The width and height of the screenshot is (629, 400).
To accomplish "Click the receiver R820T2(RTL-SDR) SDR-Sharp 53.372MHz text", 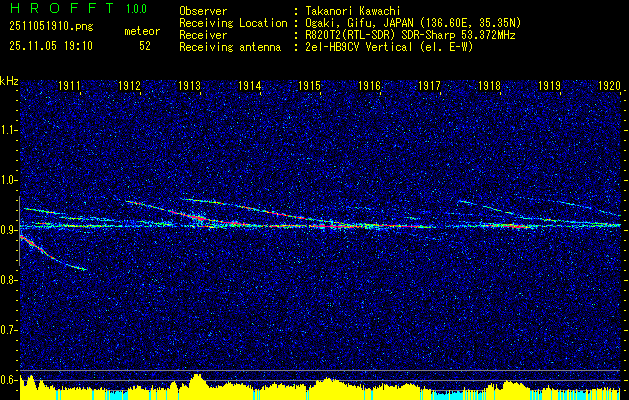I will pos(410,35).
